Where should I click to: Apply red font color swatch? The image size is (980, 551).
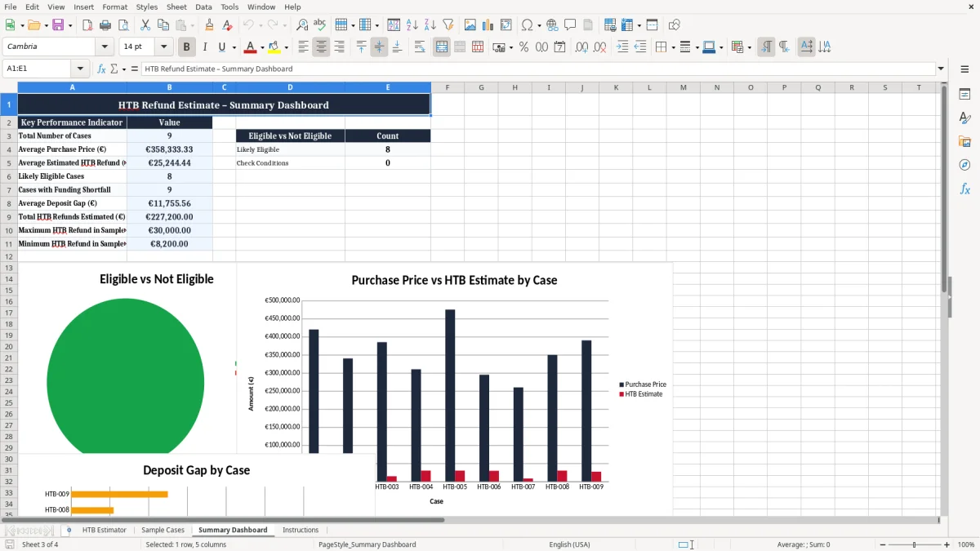(251, 47)
